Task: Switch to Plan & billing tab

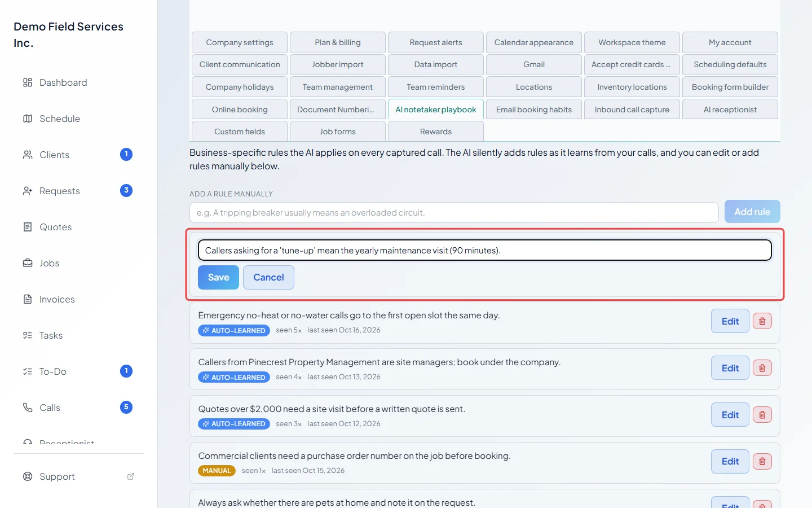Action: pyautogui.click(x=338, y=42)
